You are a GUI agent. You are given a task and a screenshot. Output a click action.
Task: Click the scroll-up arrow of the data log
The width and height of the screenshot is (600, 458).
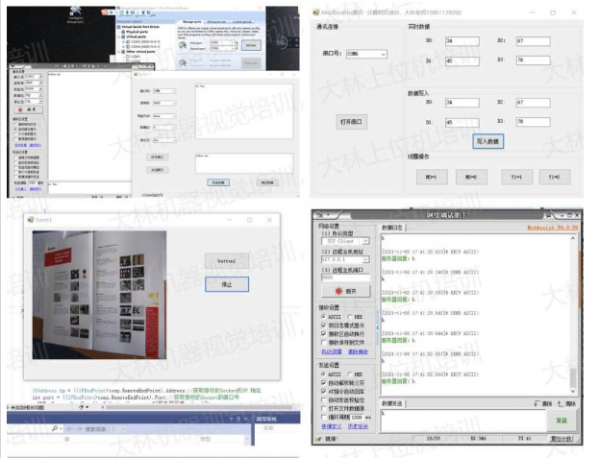coord(572,238)
